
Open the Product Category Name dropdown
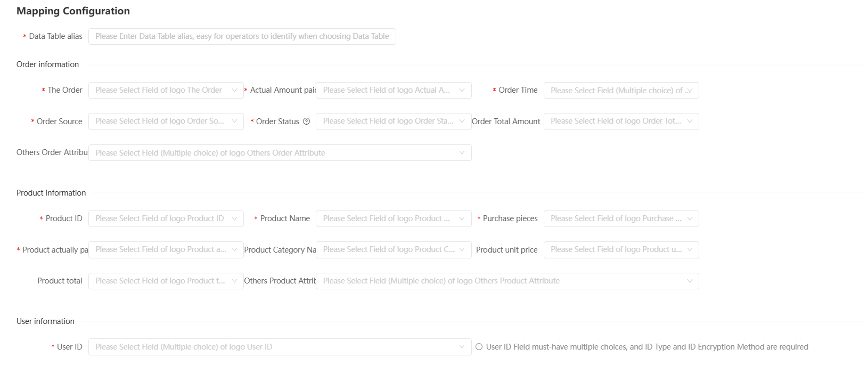pos(393,250)
